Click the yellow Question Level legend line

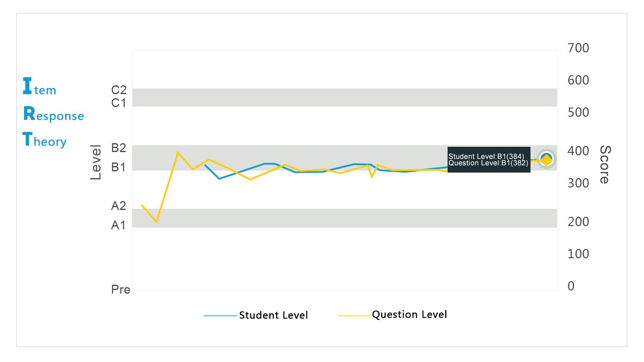click(x=354, y=316)
